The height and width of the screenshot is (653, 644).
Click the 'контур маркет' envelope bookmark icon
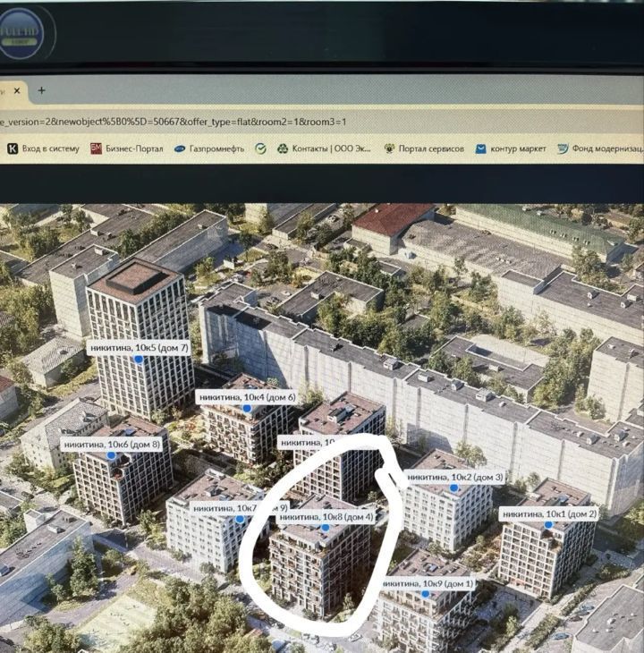point(481,148)
